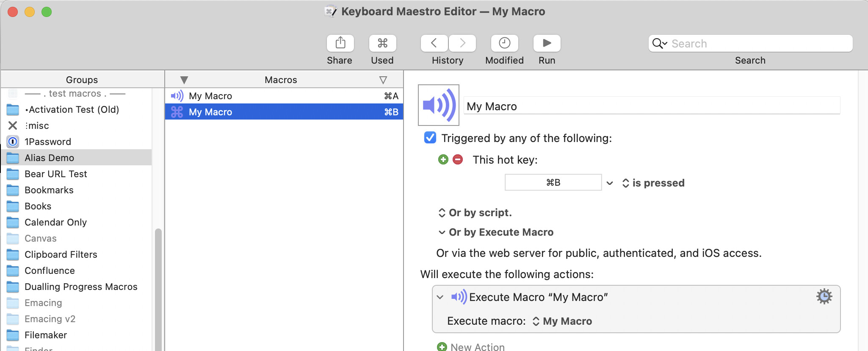Open the 'Or by script' popup
Screen dimensions: 868x351
click(x=475, y=212)
